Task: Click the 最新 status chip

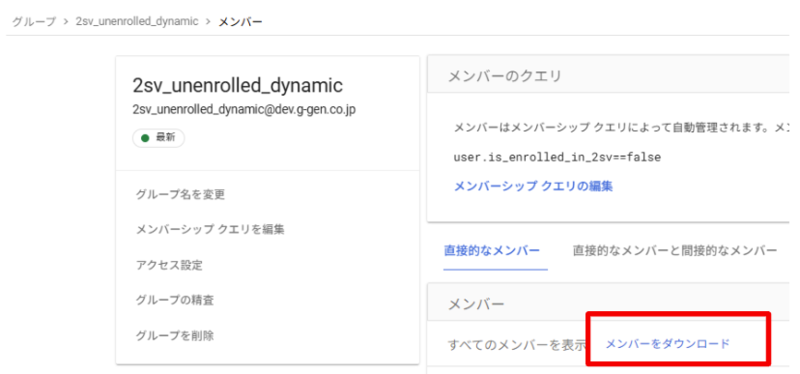Action: 158,138
